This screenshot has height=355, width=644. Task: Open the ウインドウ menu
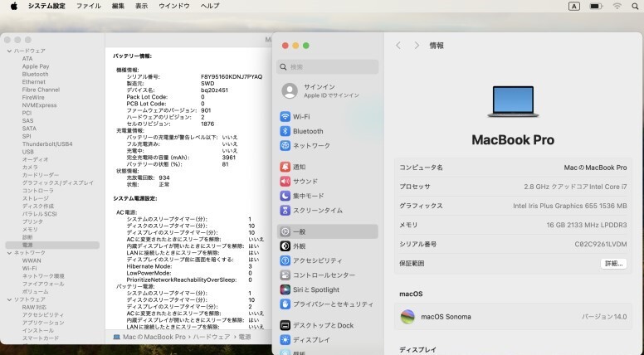(174, 6)
